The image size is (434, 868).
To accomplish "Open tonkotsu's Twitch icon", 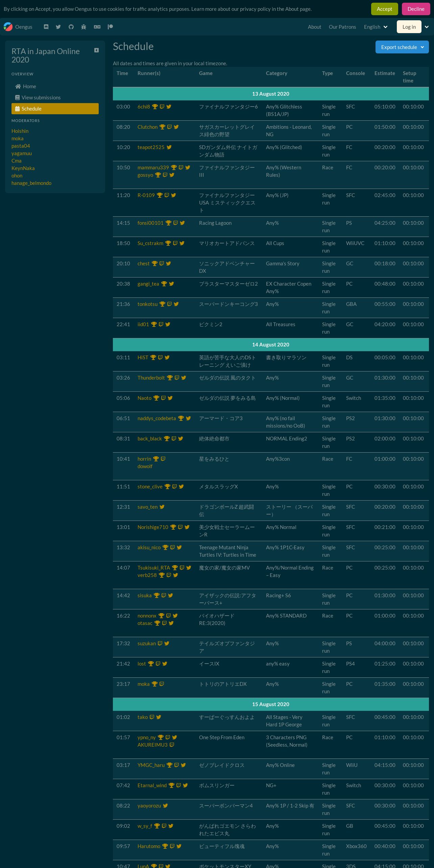I will (169, 304).
